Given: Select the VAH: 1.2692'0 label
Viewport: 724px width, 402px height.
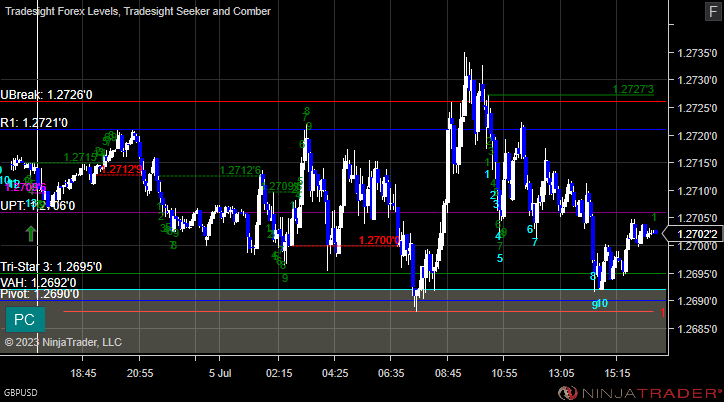Looking at the screenshot, I should click(x=38, y=282).
